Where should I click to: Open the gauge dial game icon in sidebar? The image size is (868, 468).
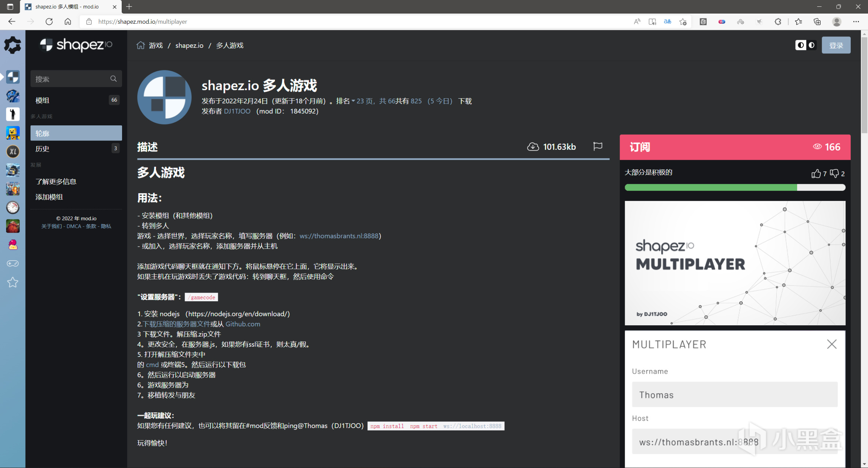(13, 207)
